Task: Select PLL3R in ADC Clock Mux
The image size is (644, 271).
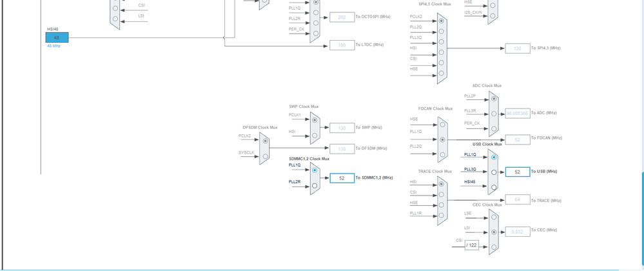Action: click(494, 114)
